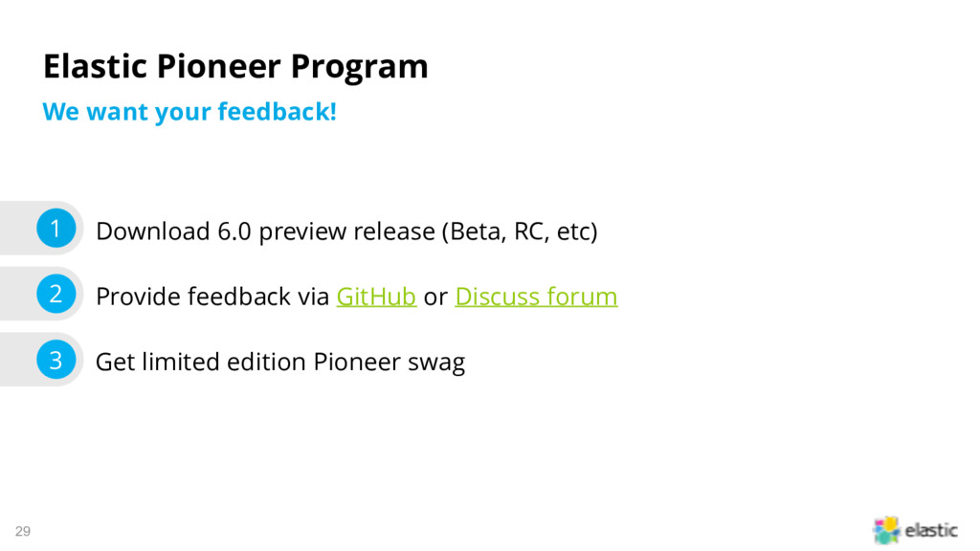980x551 pixels.
Task: Click 'Provide feedback via' text
Action: (x=212, y=297)
